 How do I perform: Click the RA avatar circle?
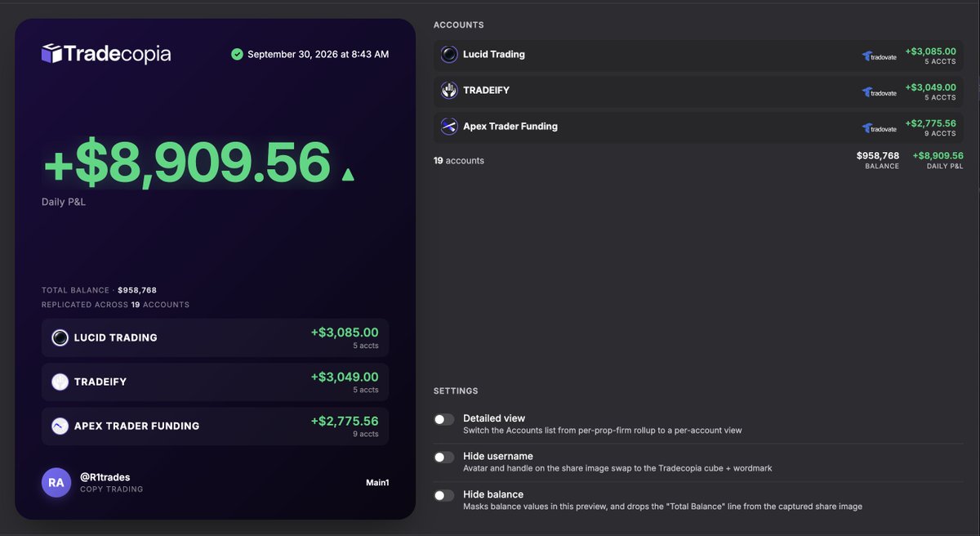point(56,482)
